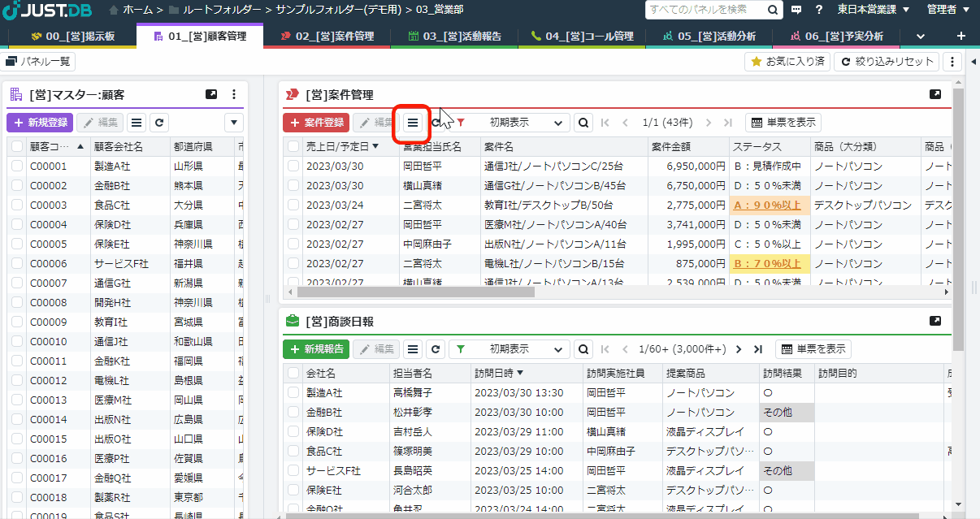980x519 pixels.
Task: Open the highlighted hamburger menu in 案件管理 panel
Action: [x=413, y=123]
